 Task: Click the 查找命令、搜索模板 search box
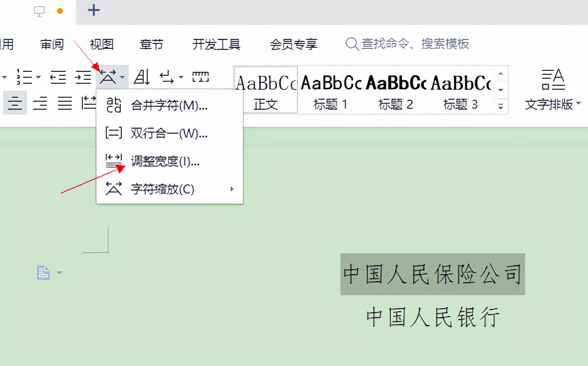407,44
